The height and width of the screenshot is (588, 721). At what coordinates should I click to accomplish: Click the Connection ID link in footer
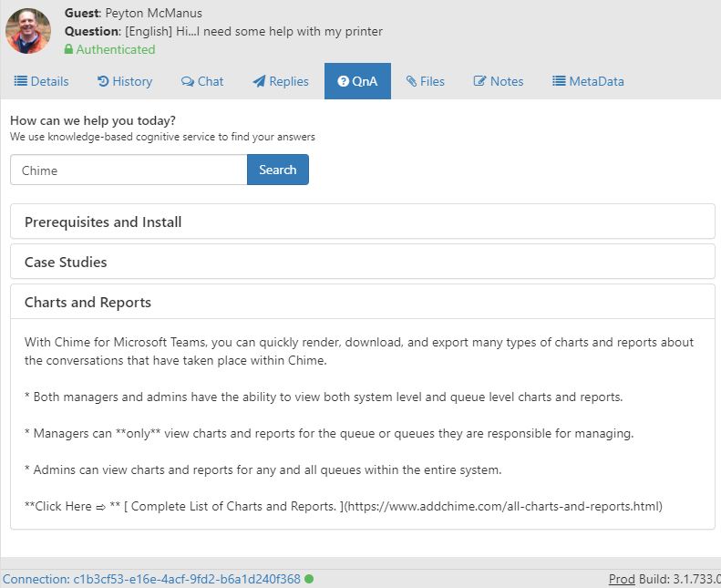(x=151, y=579)
